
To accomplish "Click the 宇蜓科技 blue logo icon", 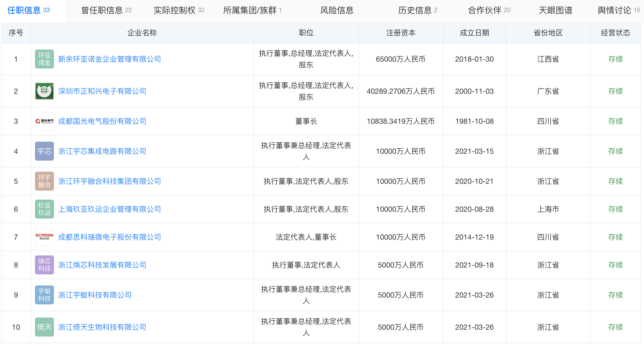I will 44,295.
